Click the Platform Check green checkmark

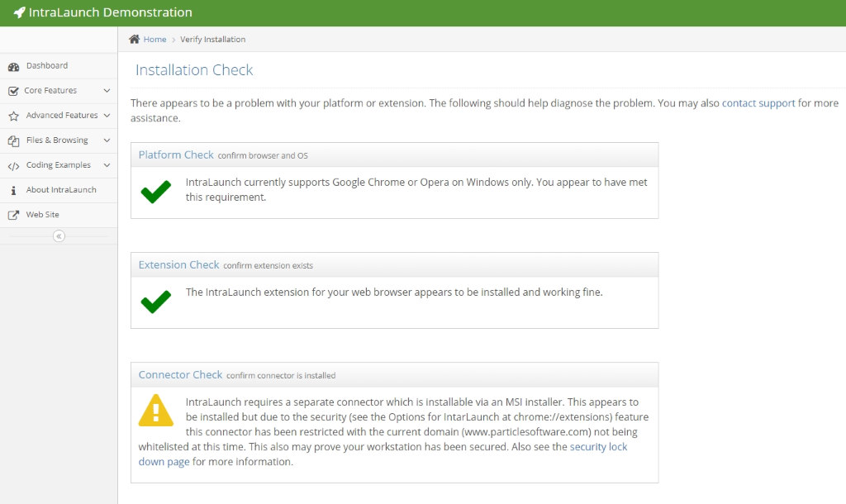[156, 192]
